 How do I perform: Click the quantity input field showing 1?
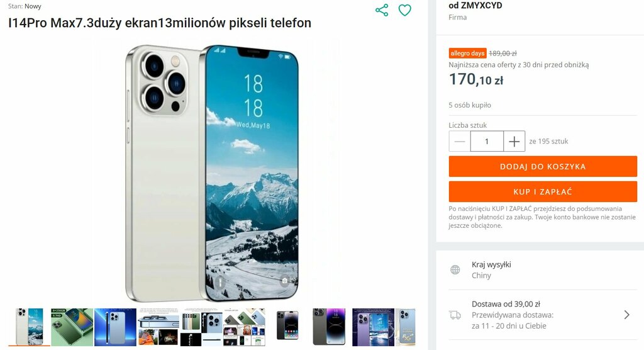[x=487, y=142]
